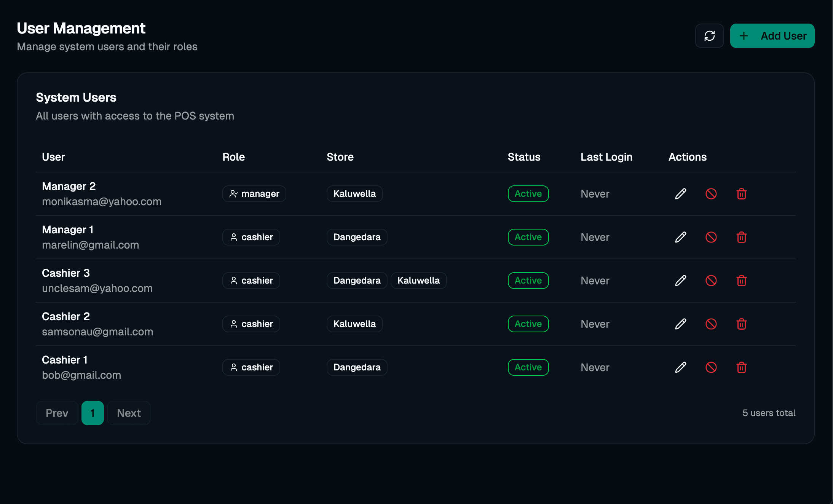833x504 pixels.
Task: Click the block icon for Cashier 3
Action: tap(711, 281)
